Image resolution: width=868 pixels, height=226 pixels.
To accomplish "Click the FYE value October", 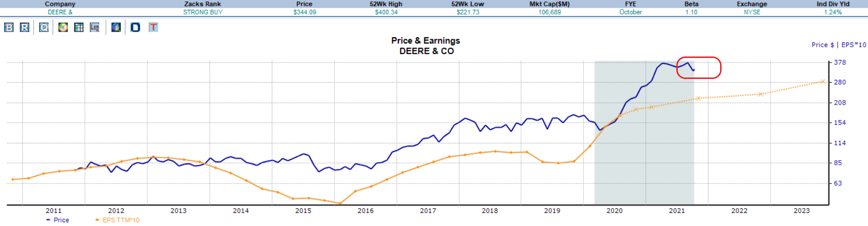I will (631, 12).
